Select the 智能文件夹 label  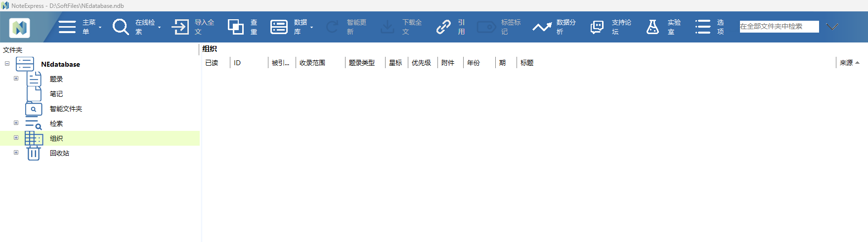click(66, 109)
